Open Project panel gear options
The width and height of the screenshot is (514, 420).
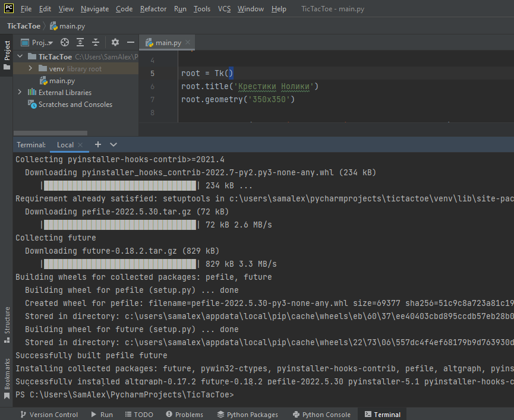click(x=115, y=42)
